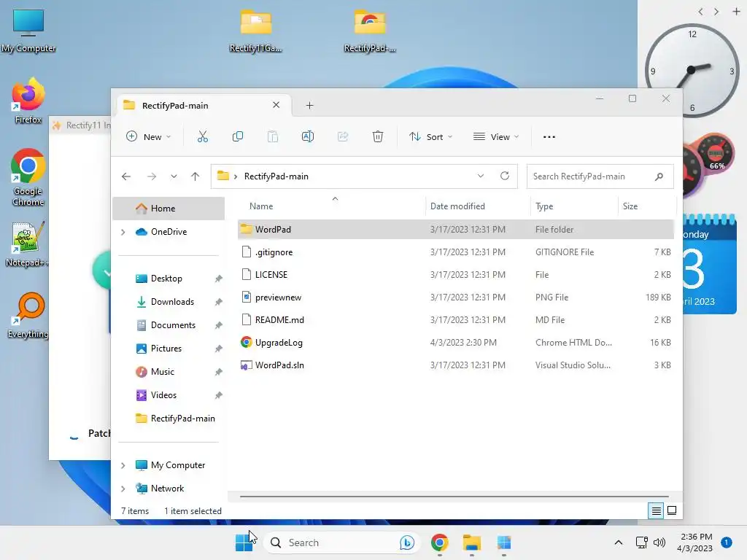Select the Rectify11Ga... desktop folder

(x=256, y=31)
